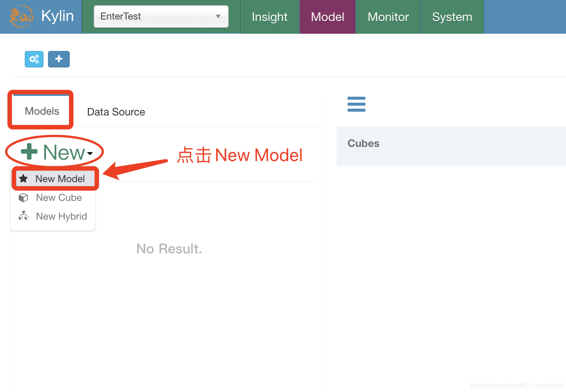Open the Monitor tab
The image size is (566, 392).
coord(388,17)
